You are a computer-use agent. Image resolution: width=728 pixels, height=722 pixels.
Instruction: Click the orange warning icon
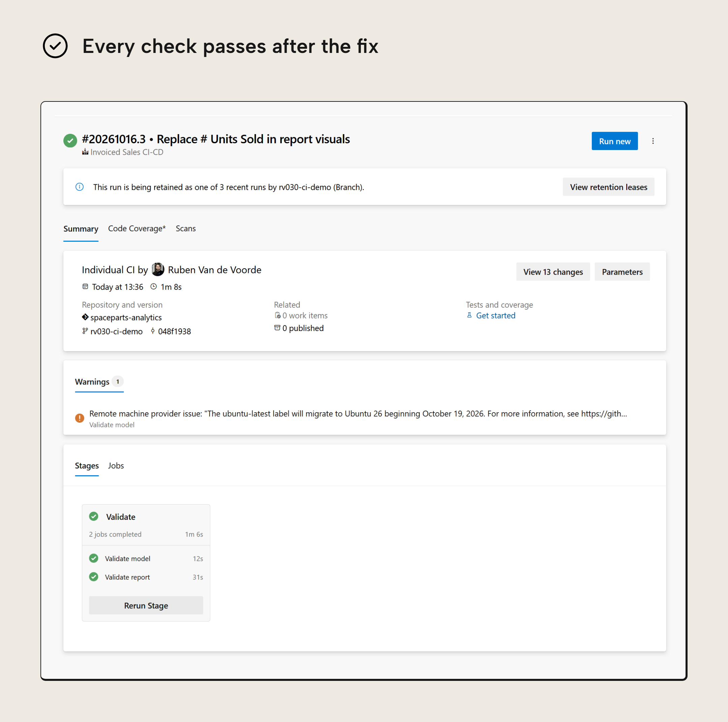pyautogui.click(x=80, y=418)
